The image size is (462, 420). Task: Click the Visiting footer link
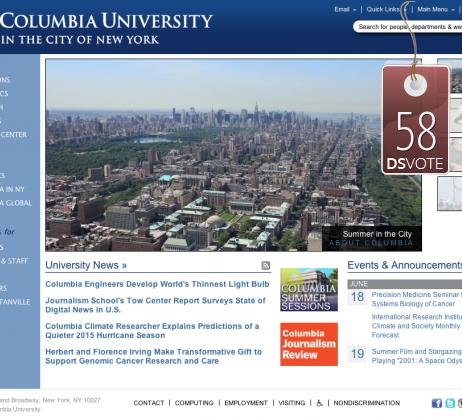[292, 403]
